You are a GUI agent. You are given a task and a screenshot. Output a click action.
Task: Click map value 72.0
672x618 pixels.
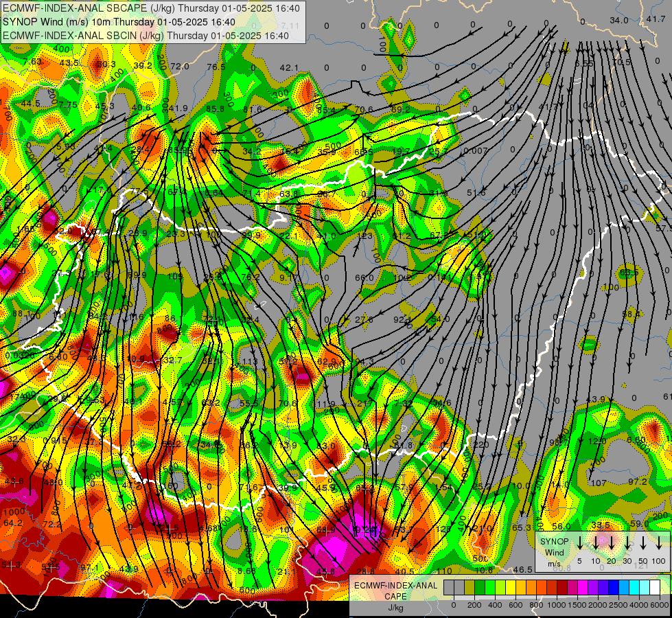coord(180,66)
